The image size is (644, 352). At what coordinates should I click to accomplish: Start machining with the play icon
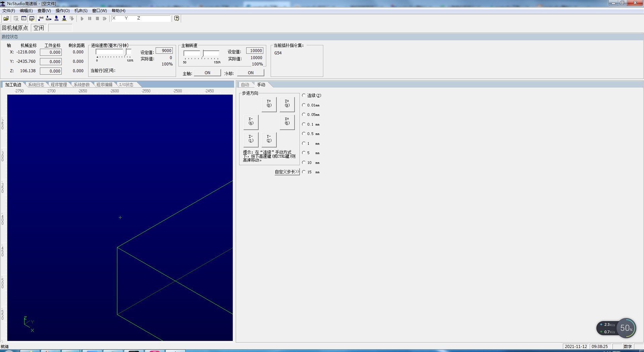click(x=82, y=18)
